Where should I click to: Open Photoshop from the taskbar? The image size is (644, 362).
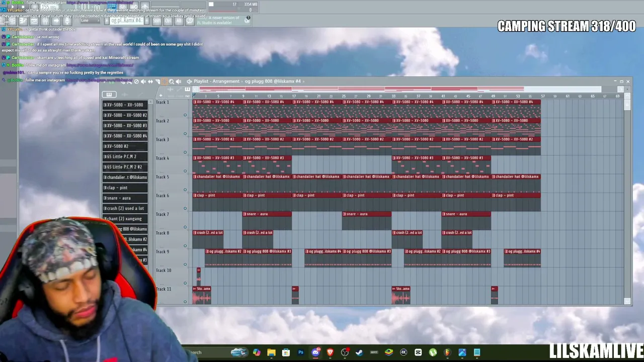coord(301,352)
